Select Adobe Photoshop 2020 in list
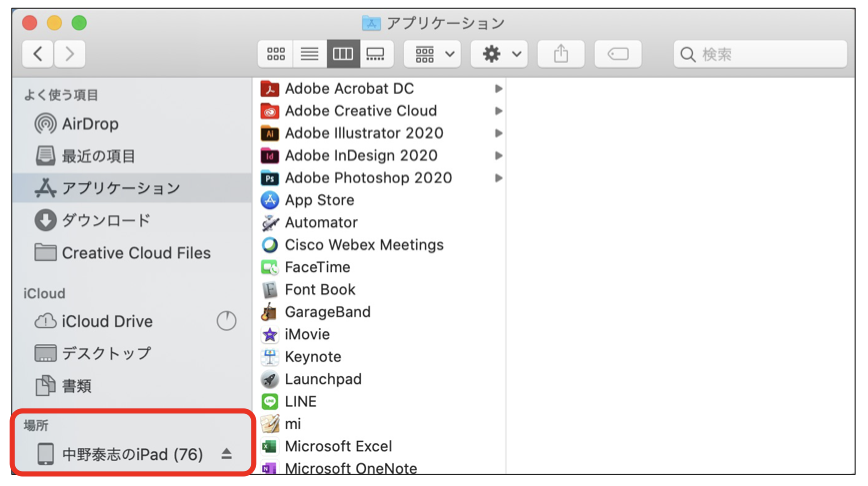Image resolution: width=868 pixels, height=486 pixels. (368, 178)
